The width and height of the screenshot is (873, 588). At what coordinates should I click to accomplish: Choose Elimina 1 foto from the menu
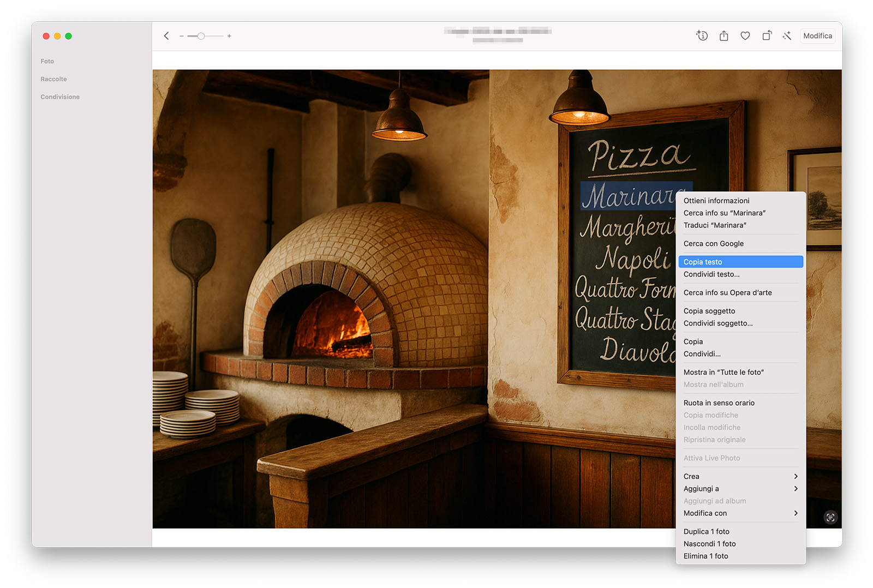705,556
